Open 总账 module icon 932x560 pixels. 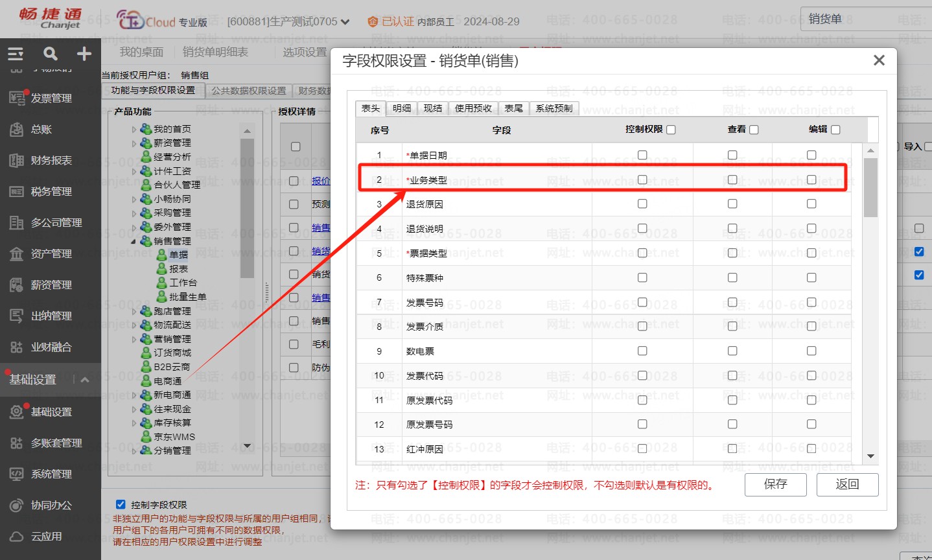pos(17,129)
